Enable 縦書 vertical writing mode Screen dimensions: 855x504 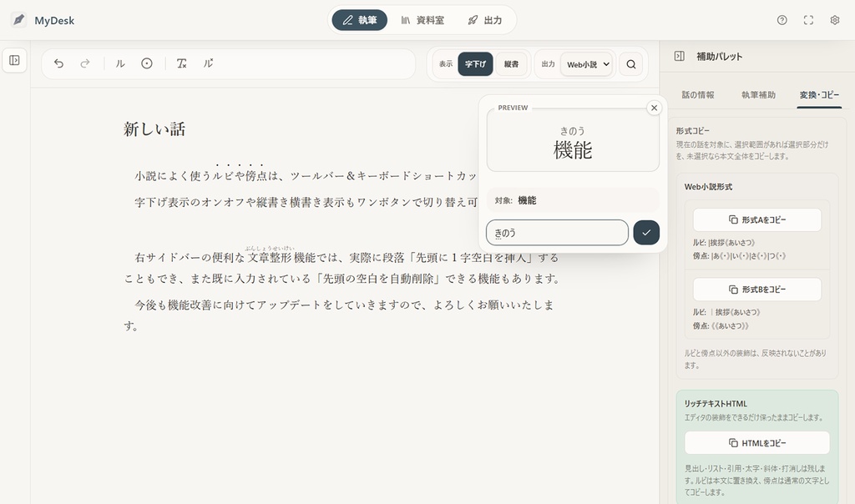point(510,63)
